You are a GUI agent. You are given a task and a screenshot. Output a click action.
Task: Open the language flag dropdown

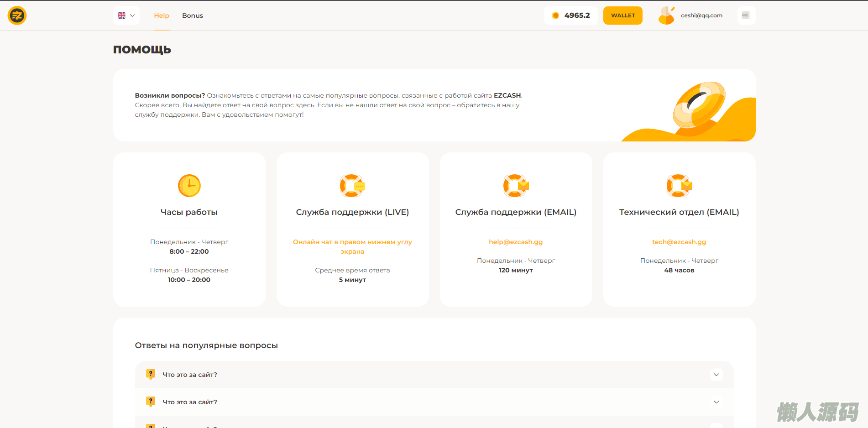coord(126,16)
